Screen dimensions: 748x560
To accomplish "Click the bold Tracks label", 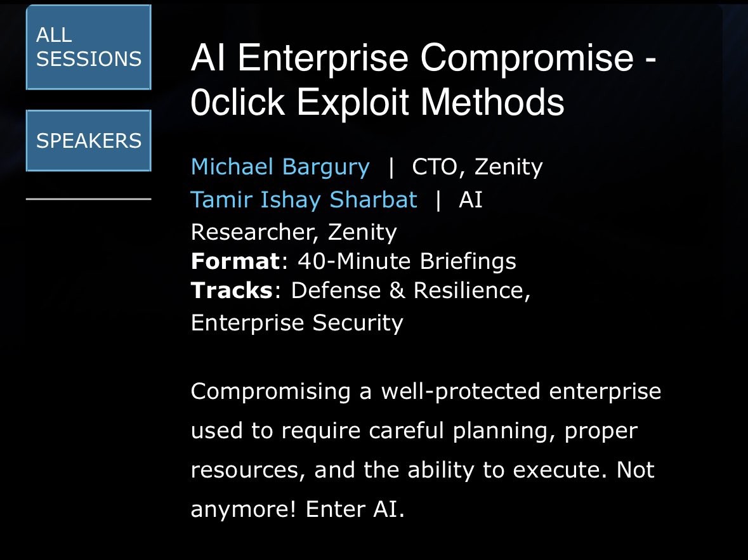I will [x=232, y=290].
